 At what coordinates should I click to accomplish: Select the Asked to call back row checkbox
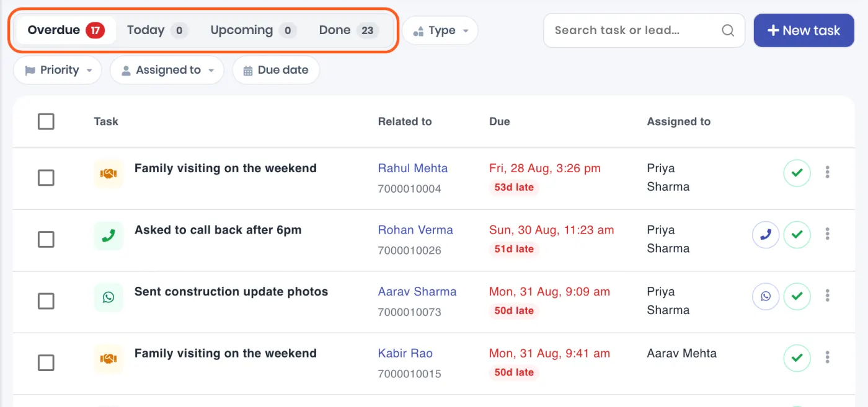pos(46,239)
